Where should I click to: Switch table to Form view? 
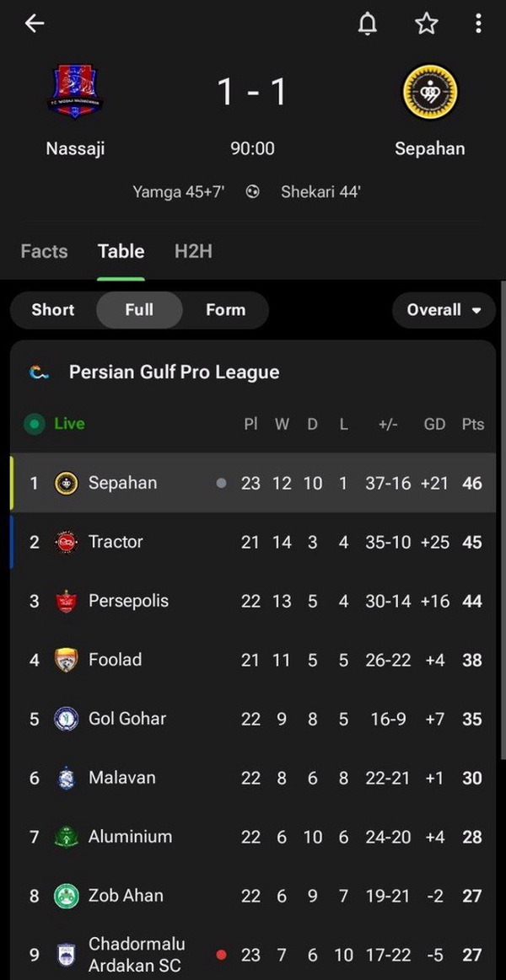tap(226, 310)
